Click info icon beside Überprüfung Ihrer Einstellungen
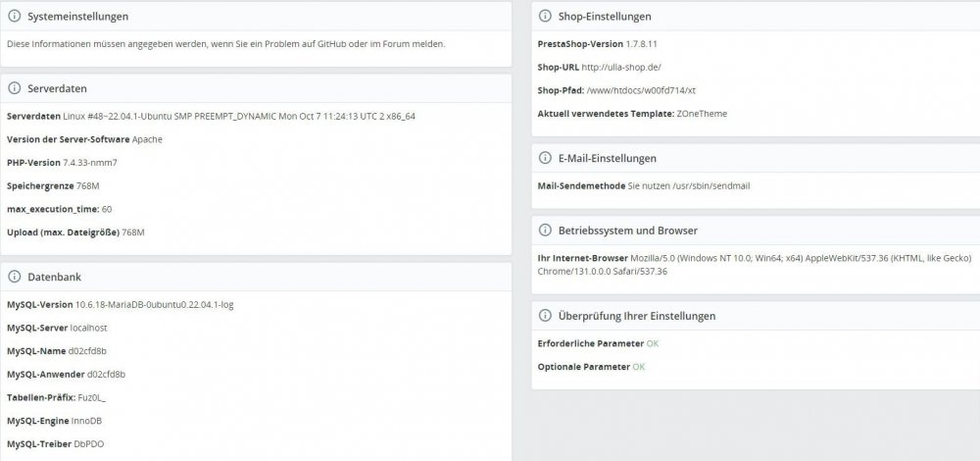 545,316
